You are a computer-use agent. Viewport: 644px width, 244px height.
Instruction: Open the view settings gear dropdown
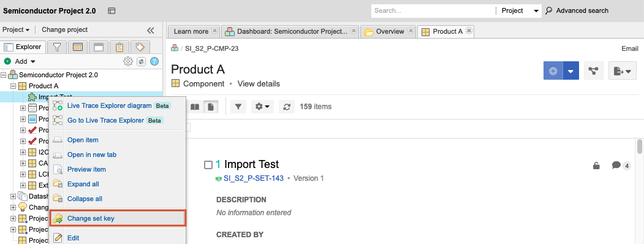coord(262,107)
